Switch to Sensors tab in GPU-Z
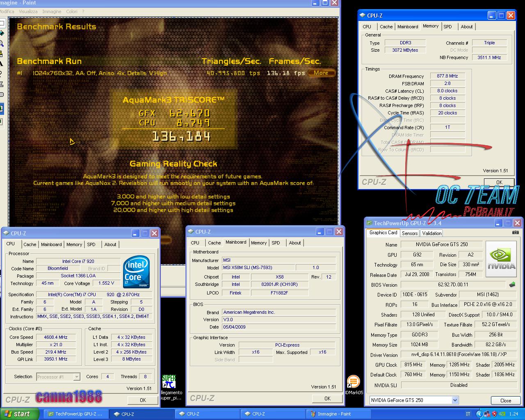525x420 pixels. pyautogui.click(x=410, y=233)
